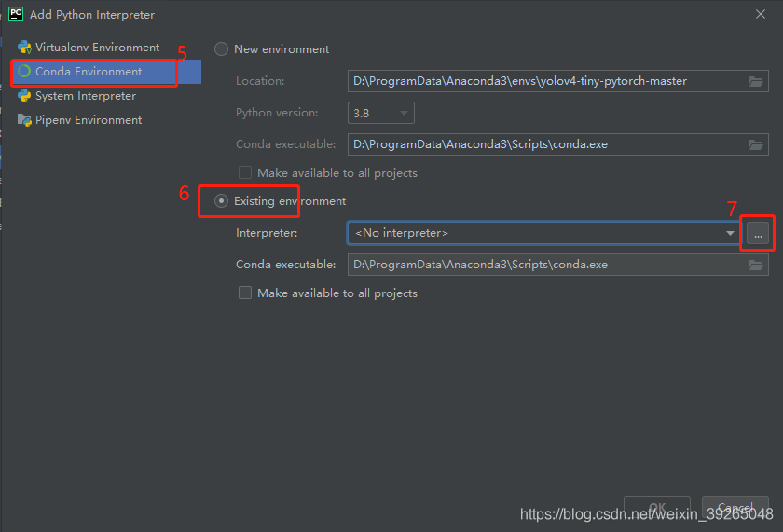Click the Cancel button

pyautogui.click(x=735, y=508)
